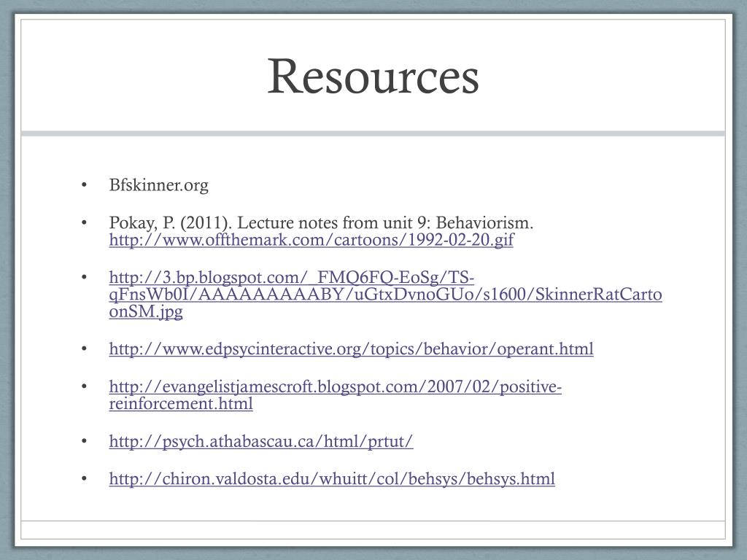
Task: Select the Resources slide title
Action: (x=373, y=76)
